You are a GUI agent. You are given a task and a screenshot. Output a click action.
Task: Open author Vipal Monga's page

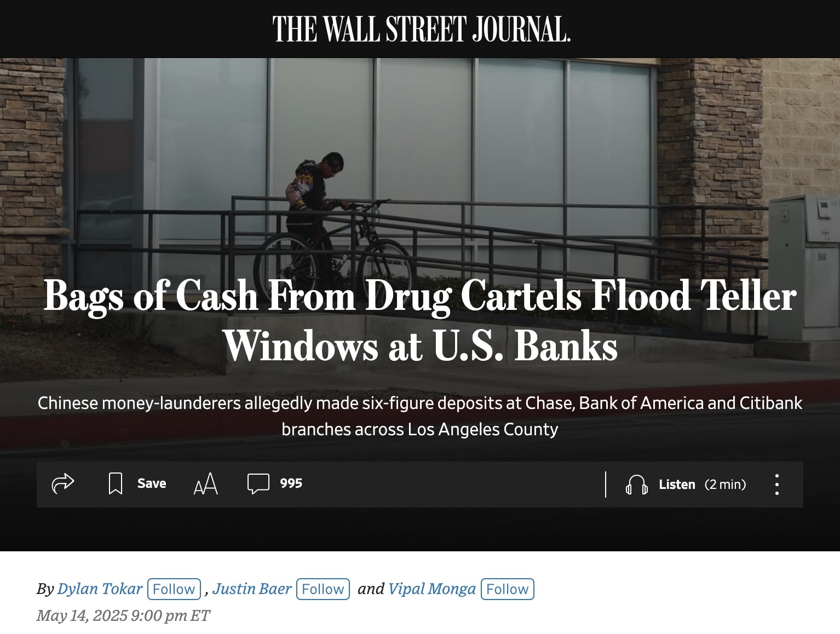[432, 589]
